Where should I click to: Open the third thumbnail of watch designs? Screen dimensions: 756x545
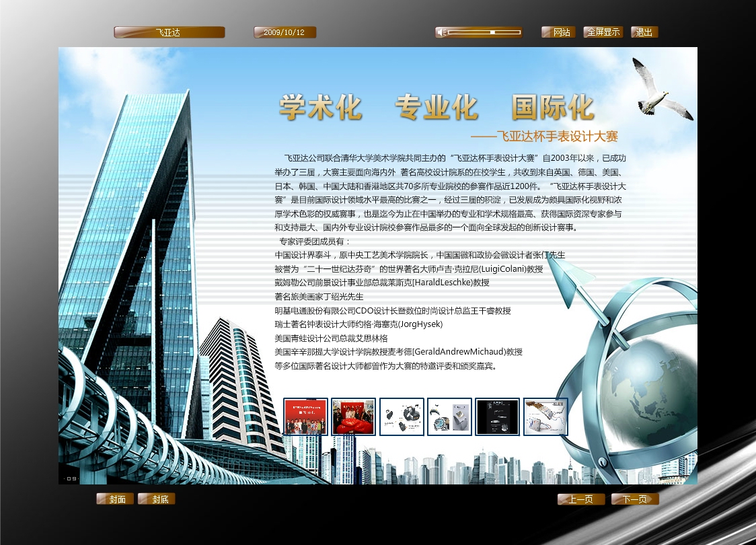402,416
